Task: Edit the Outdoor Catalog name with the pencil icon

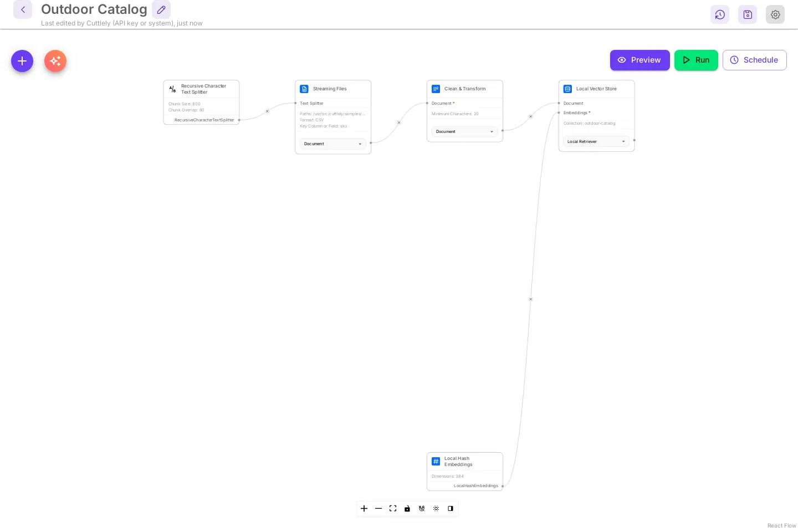Action: click(x=161, y=9)
